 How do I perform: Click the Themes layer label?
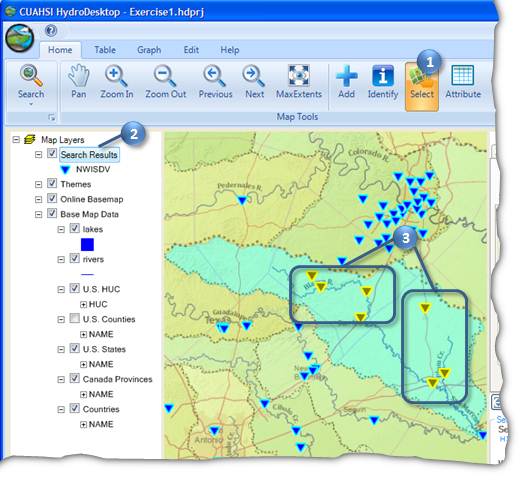click(x=76, y=185)
